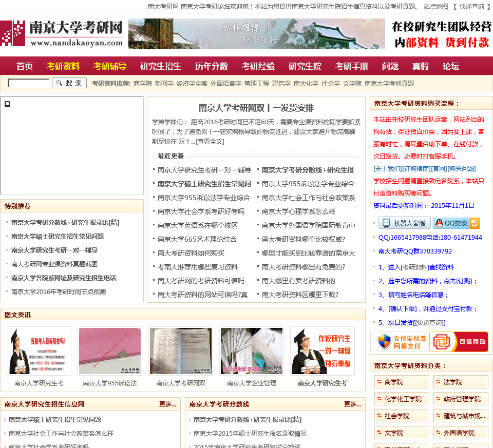This screenshot has height=448, width=493.
Task: Click the [订购指南] link
Action: 416,169
